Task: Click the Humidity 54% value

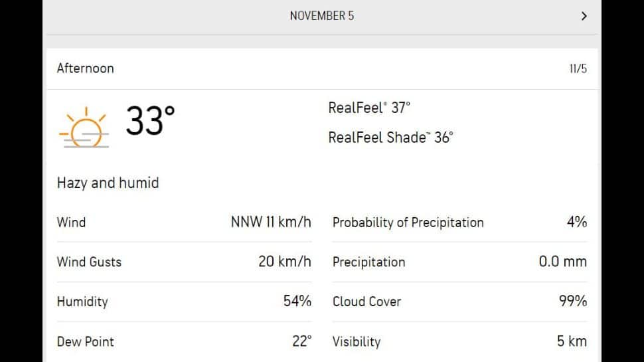Action: tap(297, 301)
